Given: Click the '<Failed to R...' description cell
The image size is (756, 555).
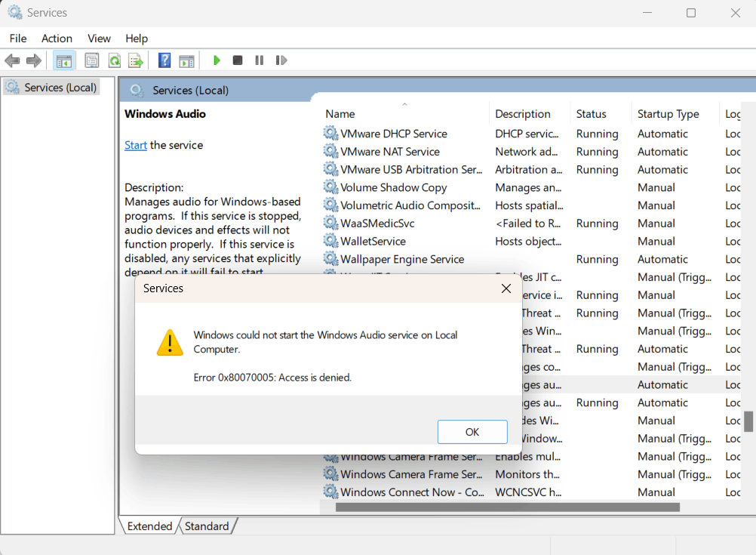Looking at the screenshot, I should coord(528,224).
